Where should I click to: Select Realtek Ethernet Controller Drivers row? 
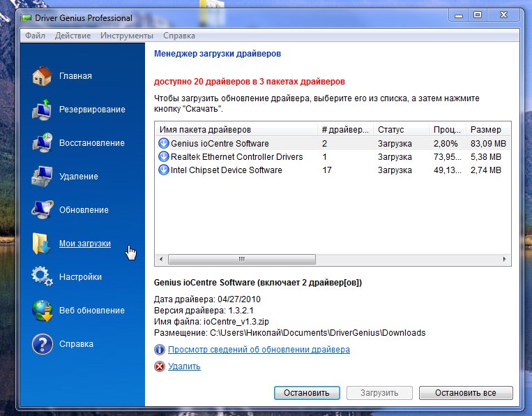click(236, 157)
